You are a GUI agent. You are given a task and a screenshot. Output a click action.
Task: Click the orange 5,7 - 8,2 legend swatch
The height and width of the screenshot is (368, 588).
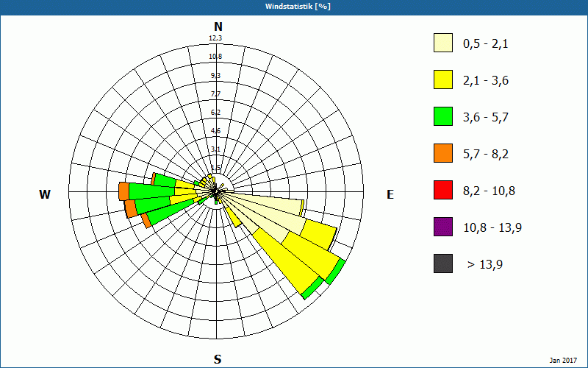(443, 153)
